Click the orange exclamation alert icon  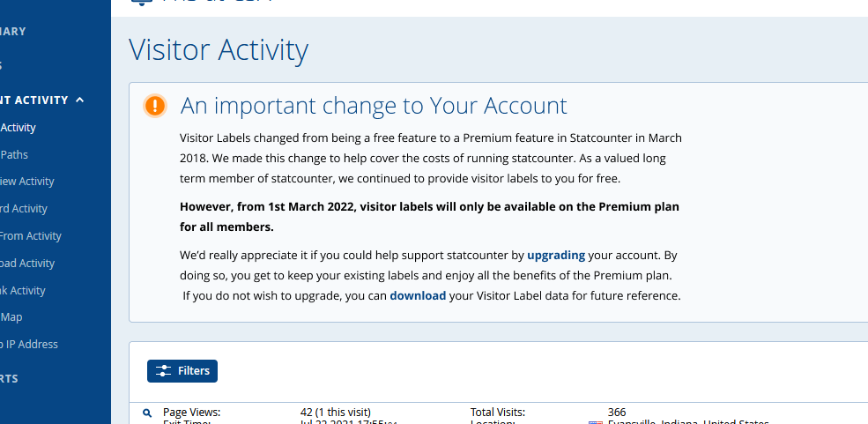pyautogui.click(x=155, y=105)
